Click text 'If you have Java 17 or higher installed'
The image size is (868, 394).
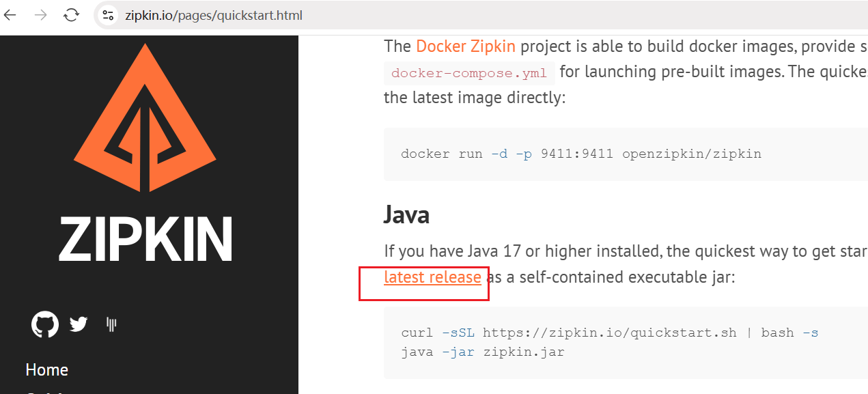pos(521,251)
